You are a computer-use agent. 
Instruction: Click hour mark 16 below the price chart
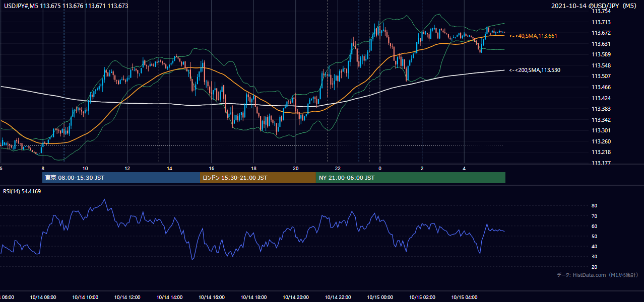[x=212, y=169]
